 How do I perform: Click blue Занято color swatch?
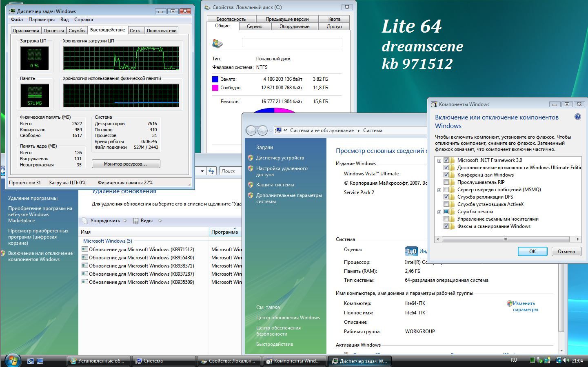[215, 79]
